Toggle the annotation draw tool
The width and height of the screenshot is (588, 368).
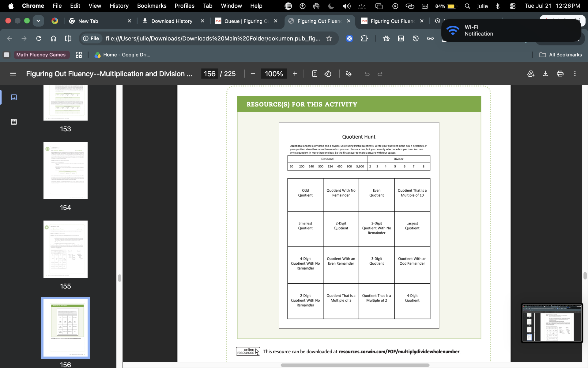pyautogui.click(x=349, y=74)
